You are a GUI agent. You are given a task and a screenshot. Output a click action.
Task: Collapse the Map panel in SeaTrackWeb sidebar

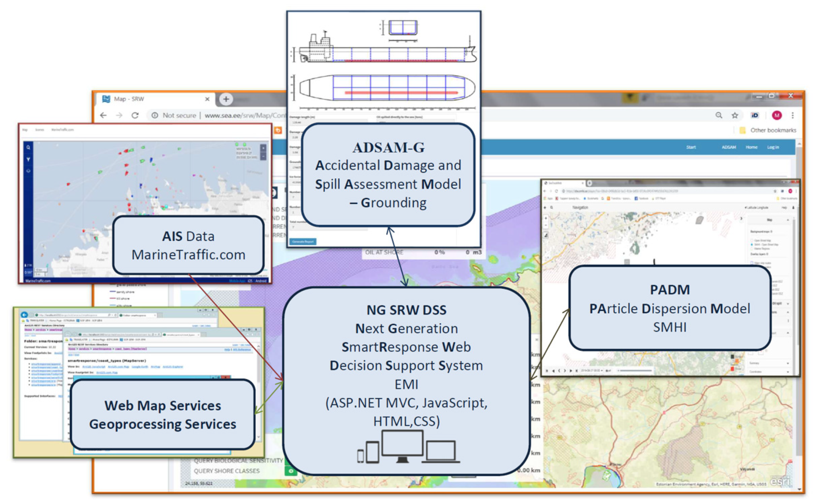click(x=788, y=220)
